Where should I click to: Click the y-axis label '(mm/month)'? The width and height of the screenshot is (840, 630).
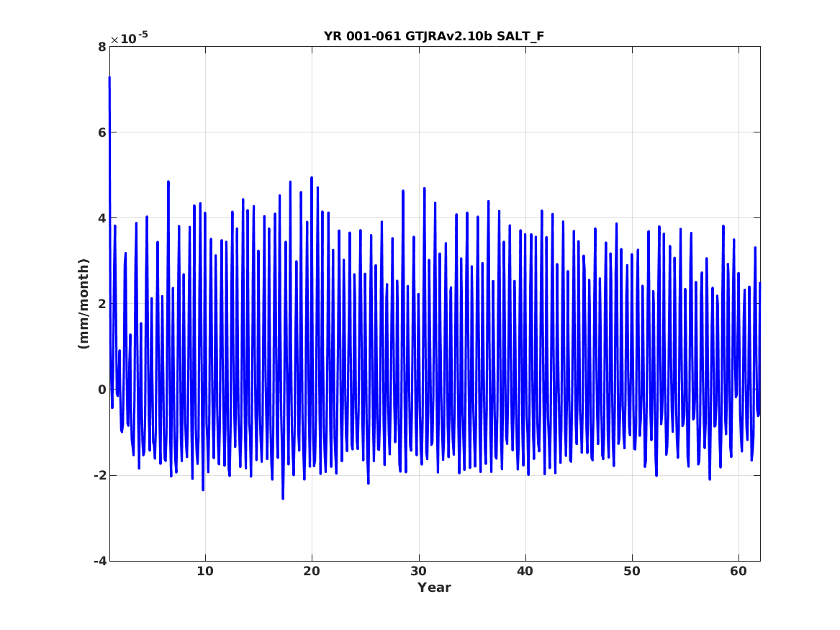83,304
